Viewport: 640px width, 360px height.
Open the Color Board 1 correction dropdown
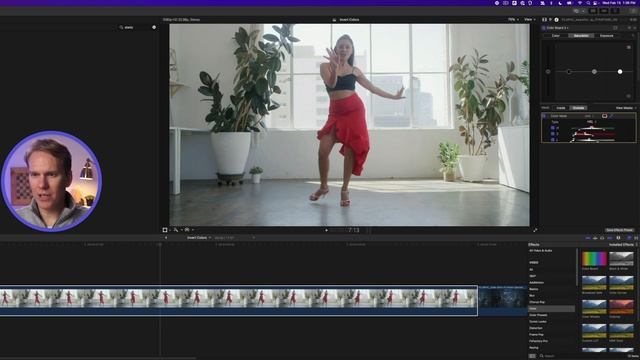coord(558,28)
